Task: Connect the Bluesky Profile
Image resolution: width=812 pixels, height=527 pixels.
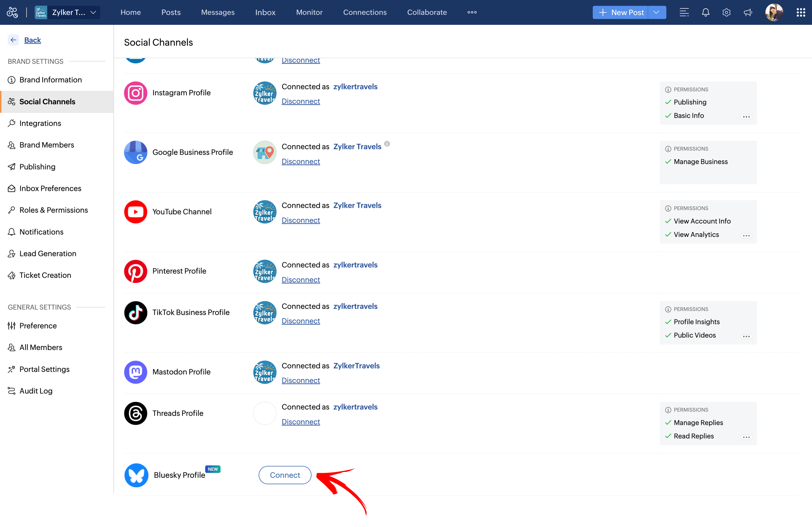Action: click(285, 475)
